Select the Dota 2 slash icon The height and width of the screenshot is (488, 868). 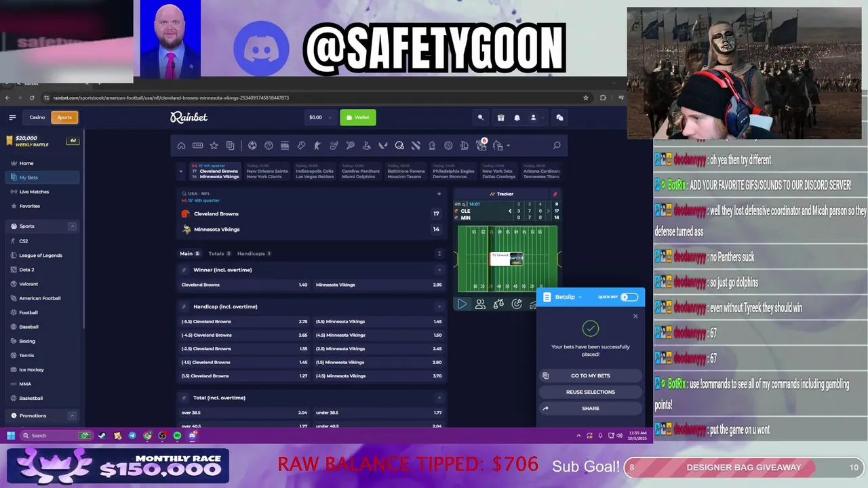click(x=416, y=146)
